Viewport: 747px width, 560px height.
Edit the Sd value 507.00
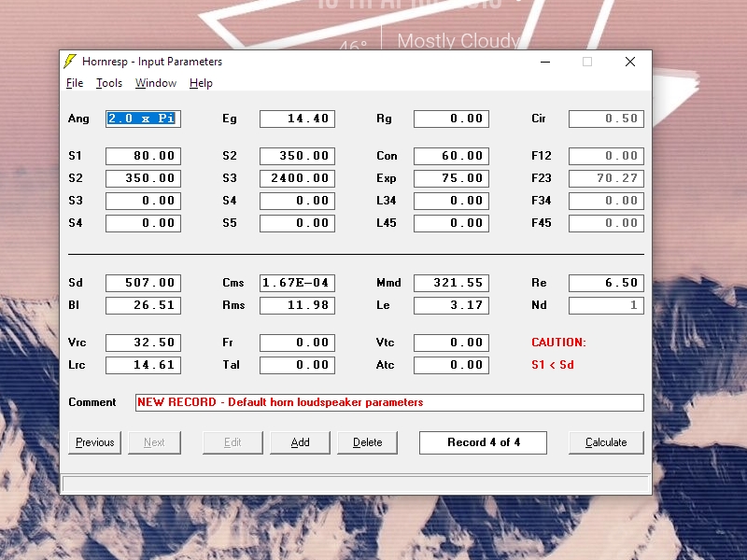[x=143, y=283]
